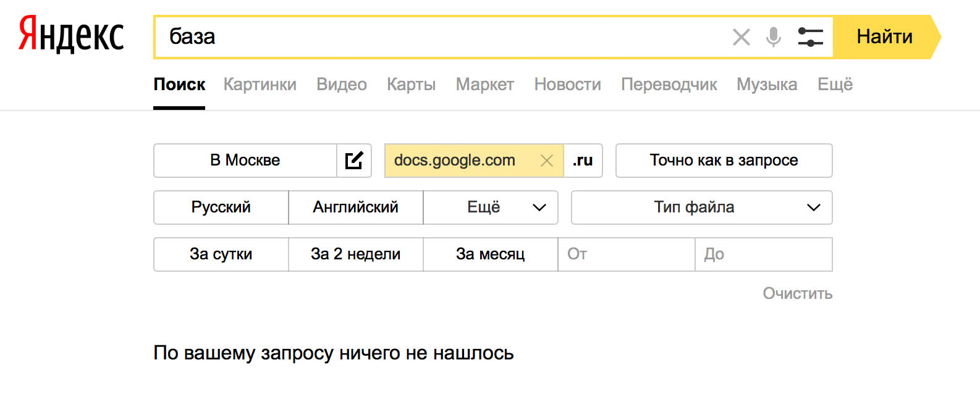Open the Поиск tab
Screen dimensions: 980x394
179,85
